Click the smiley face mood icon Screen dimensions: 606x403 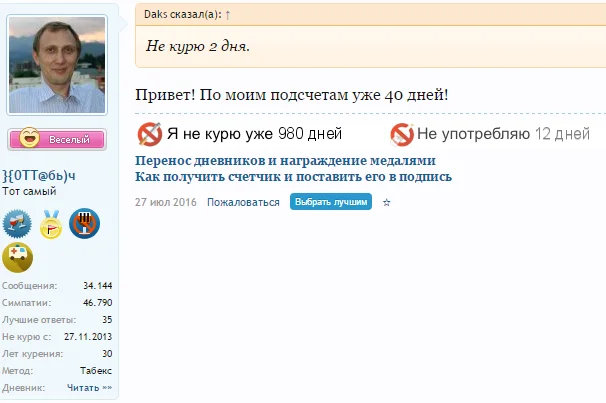click(29, 137)
